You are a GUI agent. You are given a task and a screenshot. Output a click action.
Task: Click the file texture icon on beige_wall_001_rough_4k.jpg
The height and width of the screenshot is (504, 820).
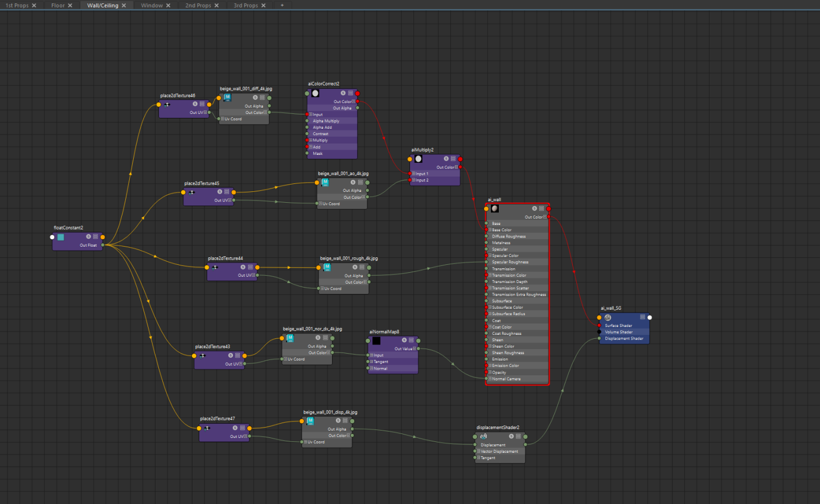coord(327,267)
